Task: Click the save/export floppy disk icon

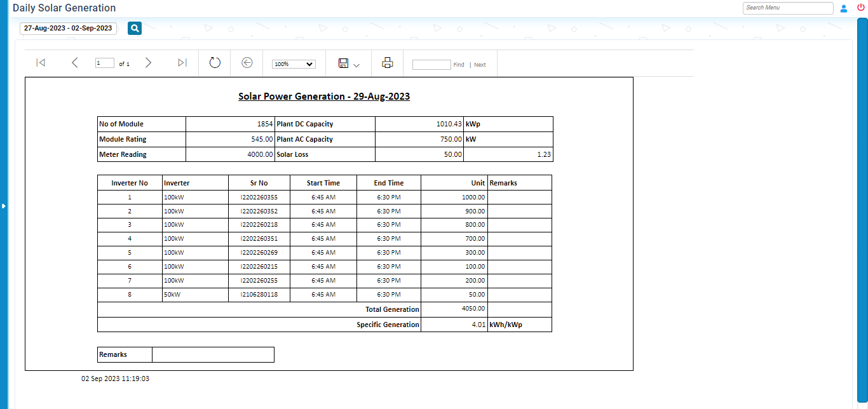Action: coord(343,63)
